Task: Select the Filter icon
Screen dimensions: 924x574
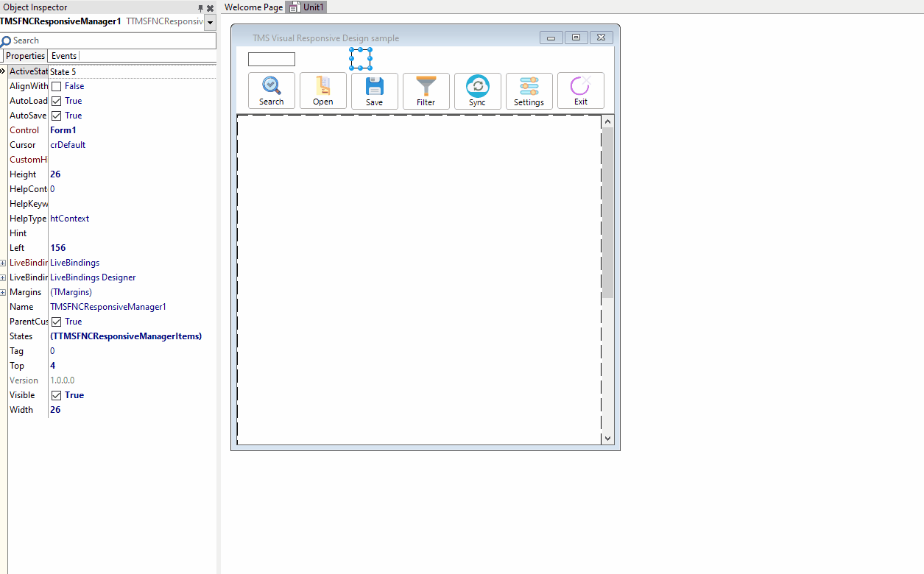Action: click(426, 85)
